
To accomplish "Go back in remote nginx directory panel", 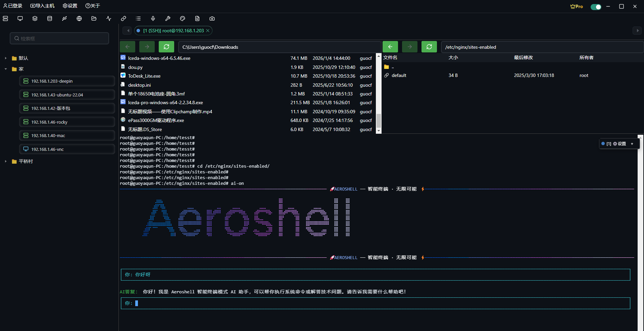I will pos(390,47).
